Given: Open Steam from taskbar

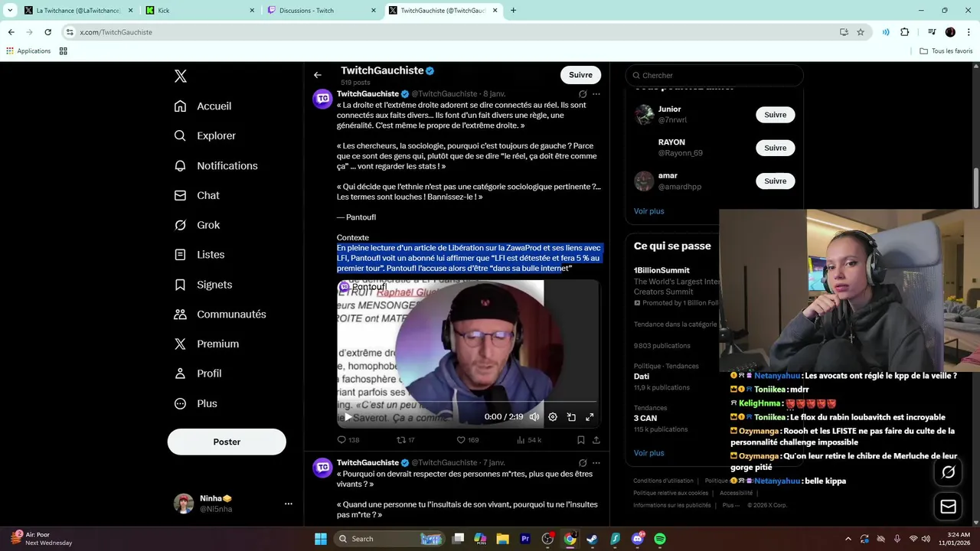Looking at the screenshot, I should click(593, 539).
